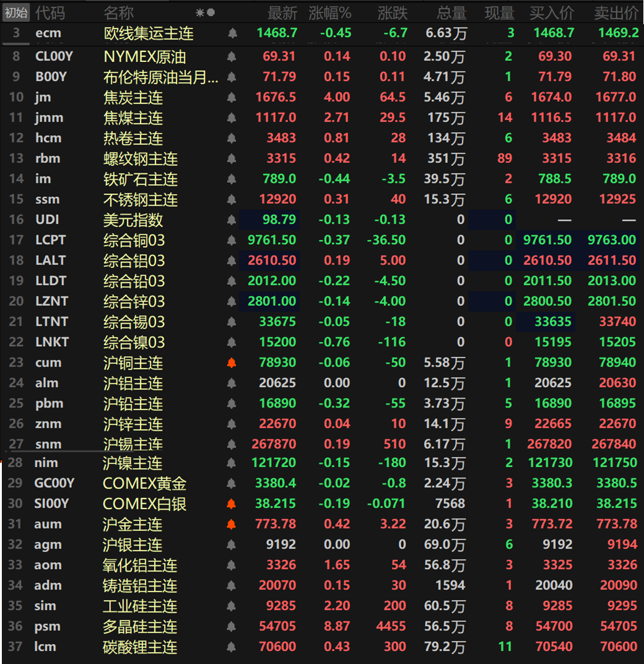Turn off the orange bell on 沪金主连
This screenshot has height=664, width=644.
click(232, 524)
